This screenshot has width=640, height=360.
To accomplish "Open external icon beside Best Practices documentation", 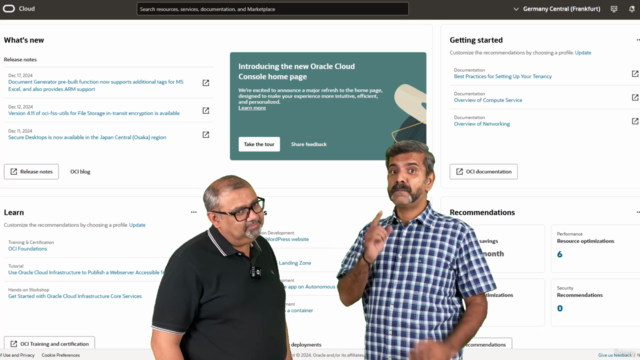I will (x=635, y=73).
